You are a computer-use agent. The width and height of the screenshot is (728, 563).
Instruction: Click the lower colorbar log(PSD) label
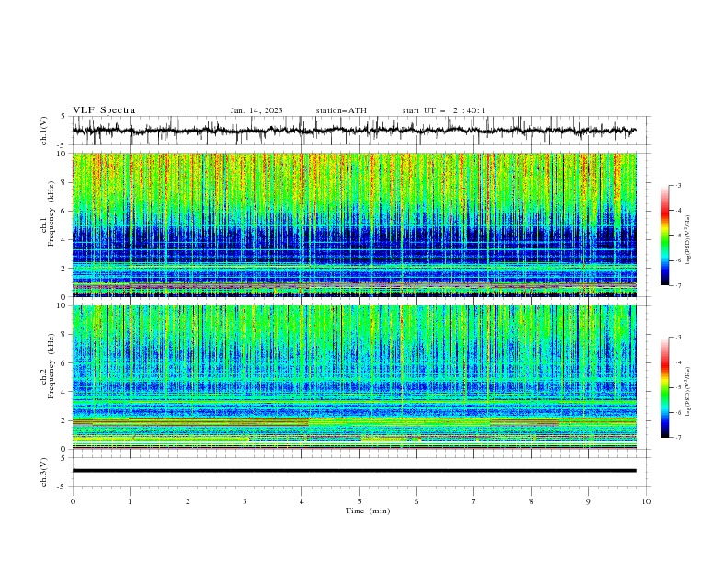pos(688,392)
